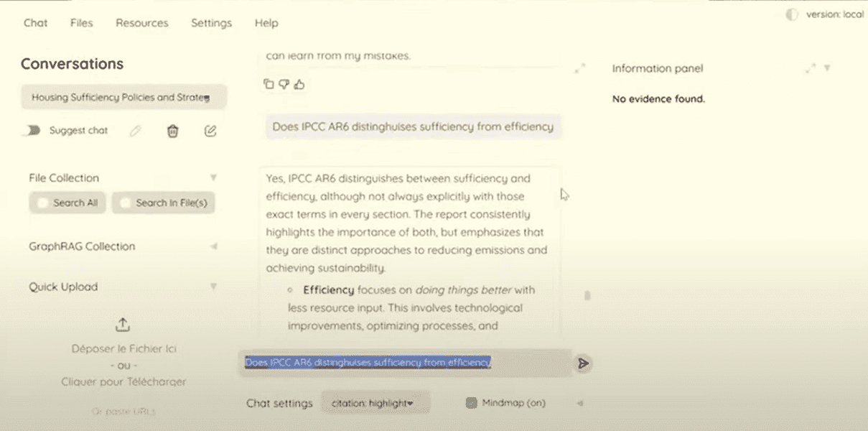Select the Search All radio option
This screenshot has height=431, width=868.
tap(68, 203)
